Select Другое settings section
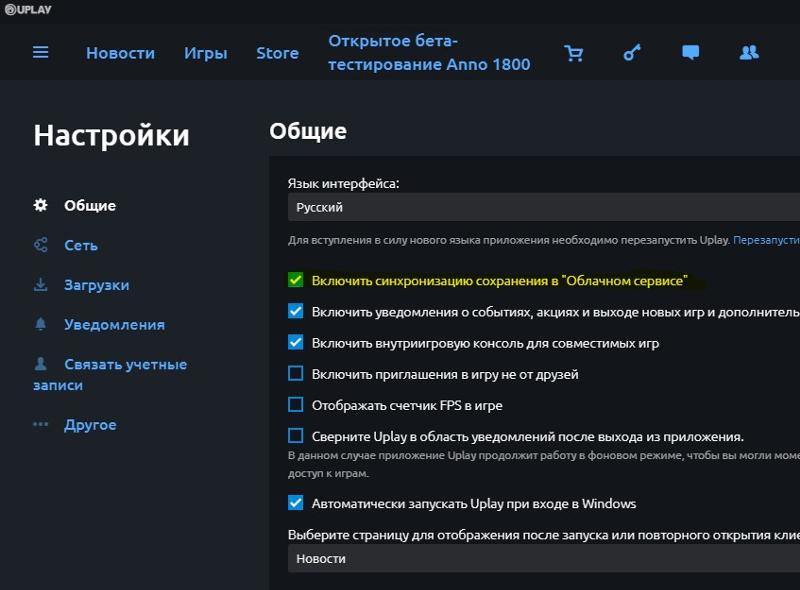The width and height of the screenshot is (800, 590). (x=90, y=425)
